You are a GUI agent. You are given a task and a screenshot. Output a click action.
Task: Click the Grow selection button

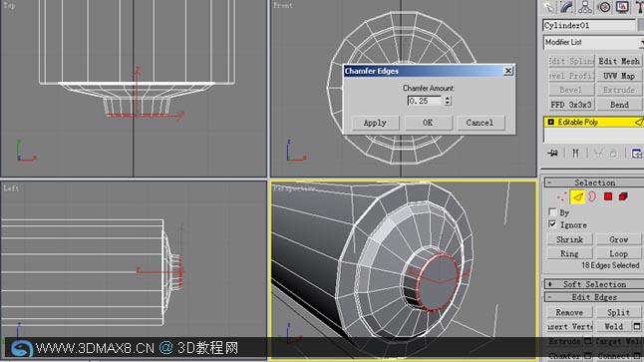[618, 239]
